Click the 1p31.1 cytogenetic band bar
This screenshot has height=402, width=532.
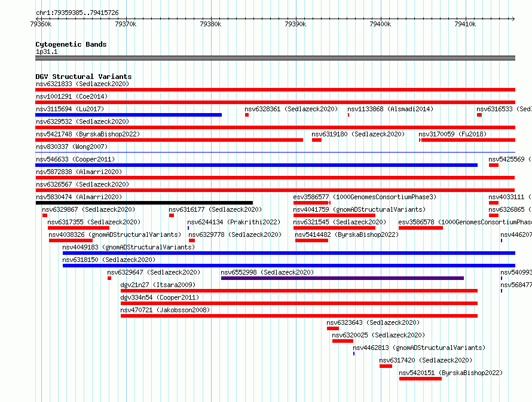[275, 58]
